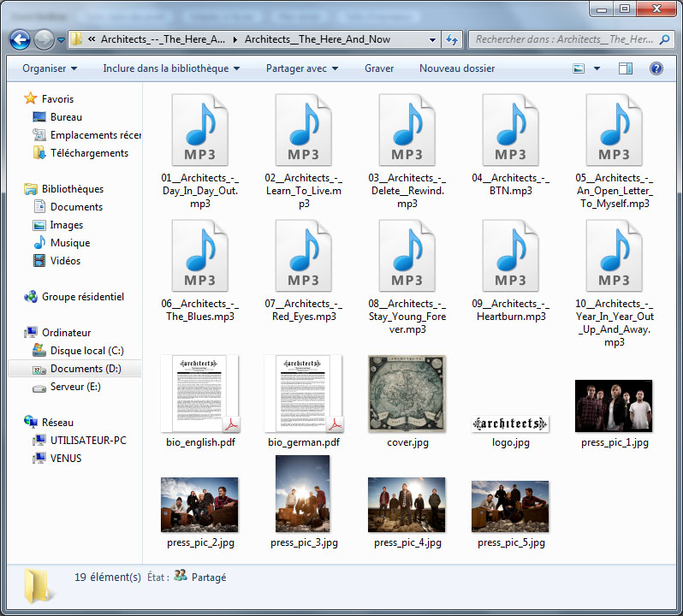This screenshot has height=616, width=683.
Task: Select the 02 Learn_To_Live MP3 file icon
Action: click(304, 130)
